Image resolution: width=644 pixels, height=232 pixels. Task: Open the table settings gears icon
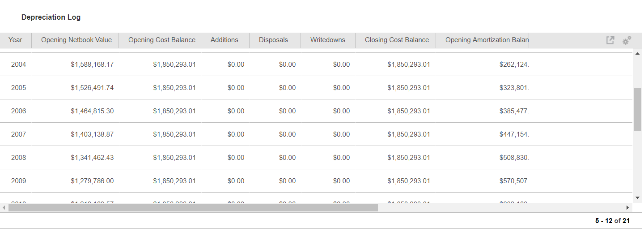click(x=627, y=40)
